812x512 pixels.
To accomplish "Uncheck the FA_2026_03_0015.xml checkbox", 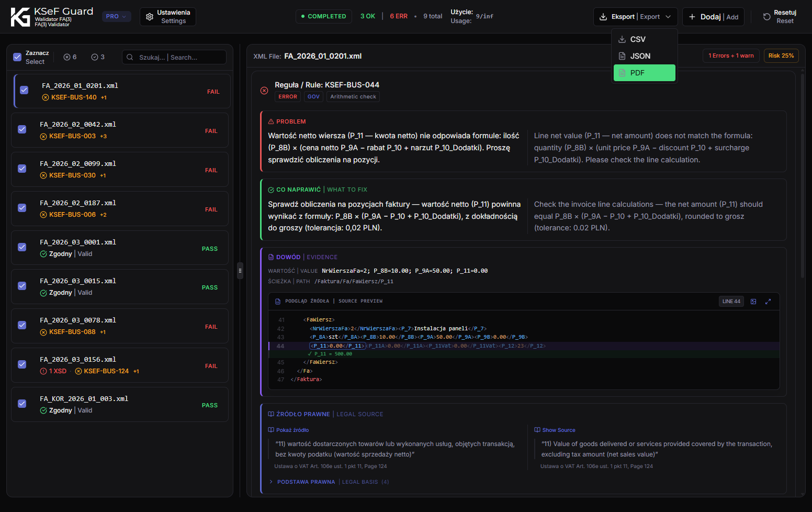I will click(22, 286).
